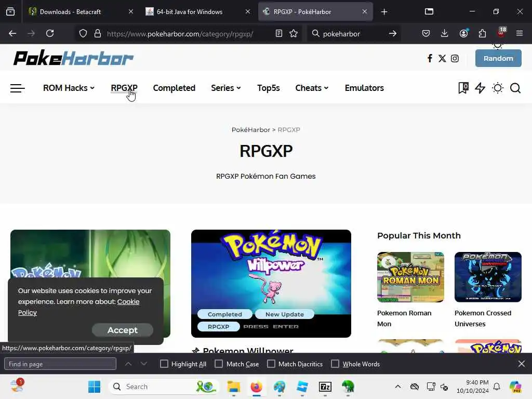Open the site search magnifier
532x399 pixels.
point(515,88)
